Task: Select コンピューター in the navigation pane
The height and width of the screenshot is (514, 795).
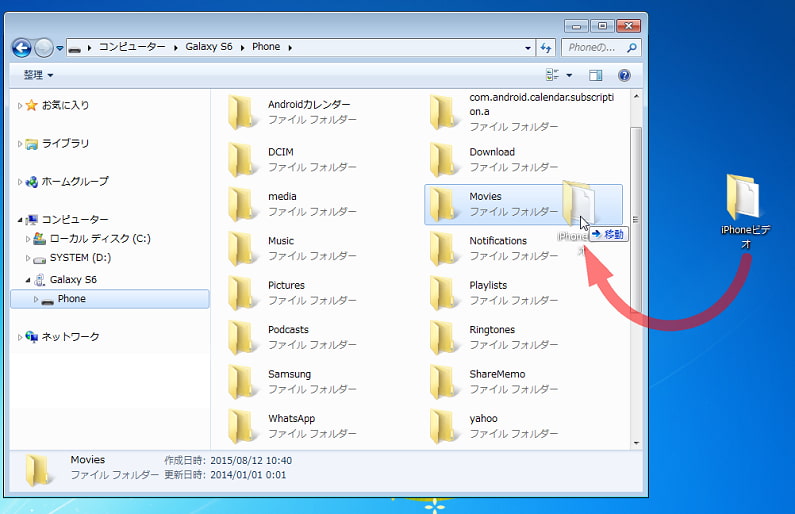Action: 75,219
